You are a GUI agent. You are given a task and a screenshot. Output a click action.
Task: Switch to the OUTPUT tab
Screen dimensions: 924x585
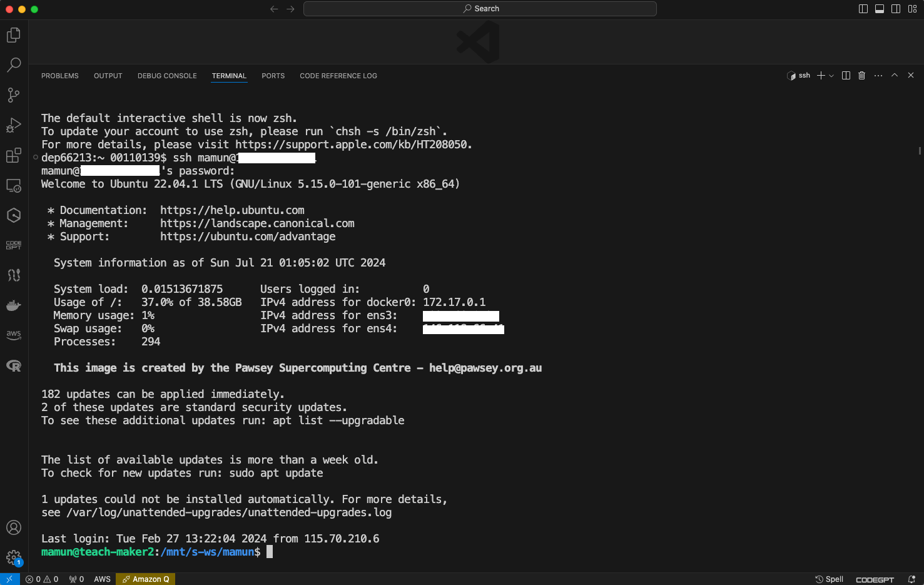[108, 76]
